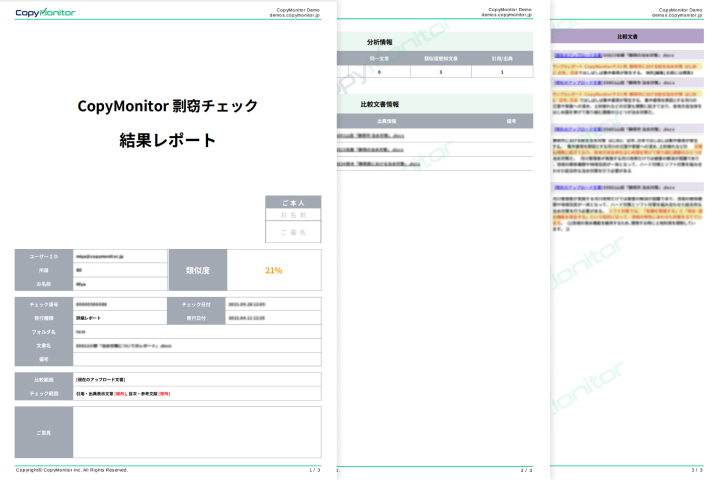Open the first compared document docx link
The width and height of the screenshot is (721, 481).
[371, 136]
